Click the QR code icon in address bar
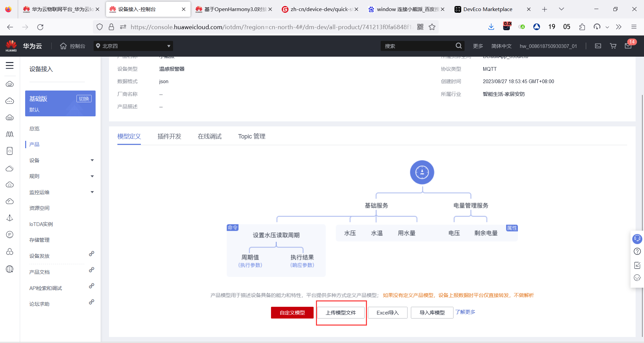644x343 pixels. [x=420, y=27]
